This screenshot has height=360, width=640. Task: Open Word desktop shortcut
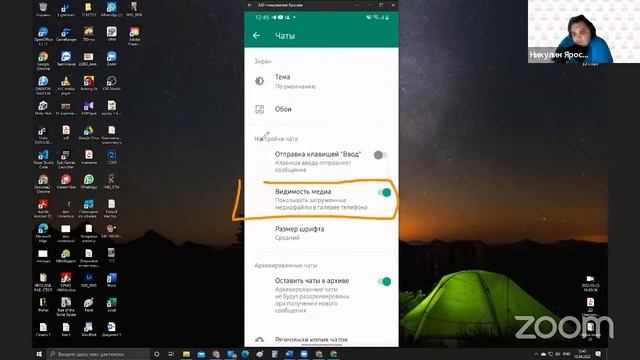111,280
